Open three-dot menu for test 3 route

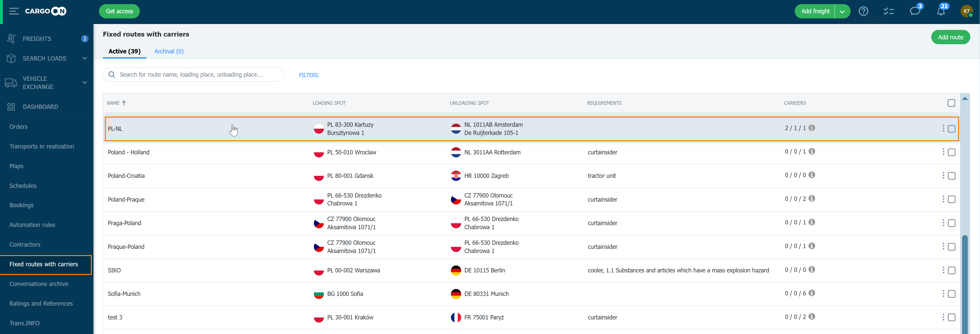(x=943, y=317)
